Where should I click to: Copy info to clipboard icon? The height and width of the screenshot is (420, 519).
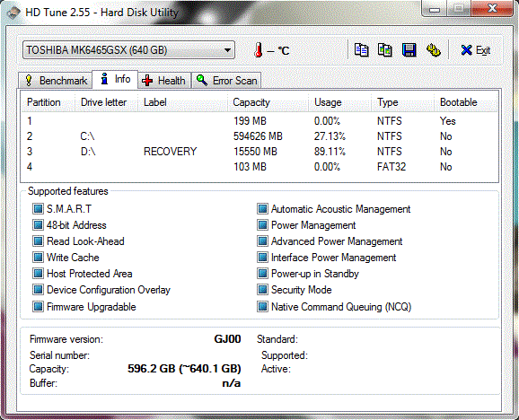pos(361,50)
